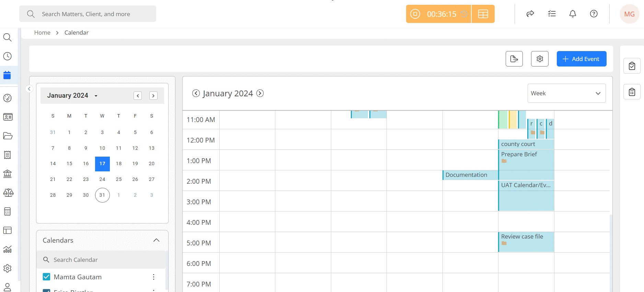644x292 pixels.
Task: Select January 24 in the mini calendar
Action: [x=102, y=179]
